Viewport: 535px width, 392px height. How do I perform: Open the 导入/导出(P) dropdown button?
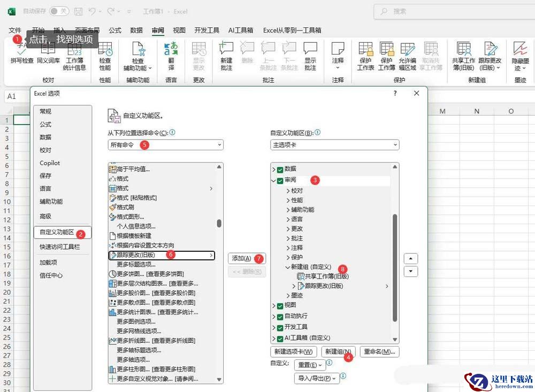click(317, 378)
